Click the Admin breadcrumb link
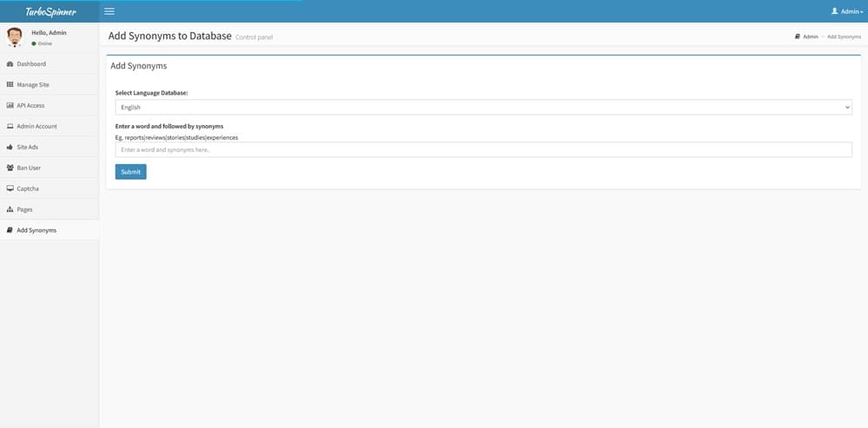This screenshot has height=428, width=868. [810, 36]
